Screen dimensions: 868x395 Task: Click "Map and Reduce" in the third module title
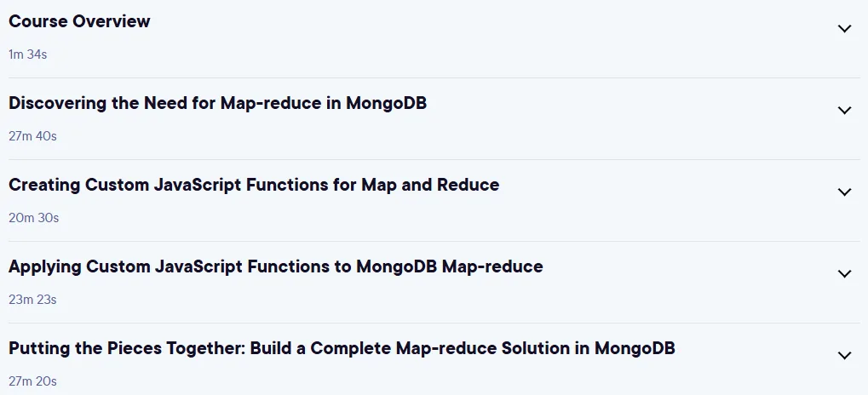pos(430,185)
